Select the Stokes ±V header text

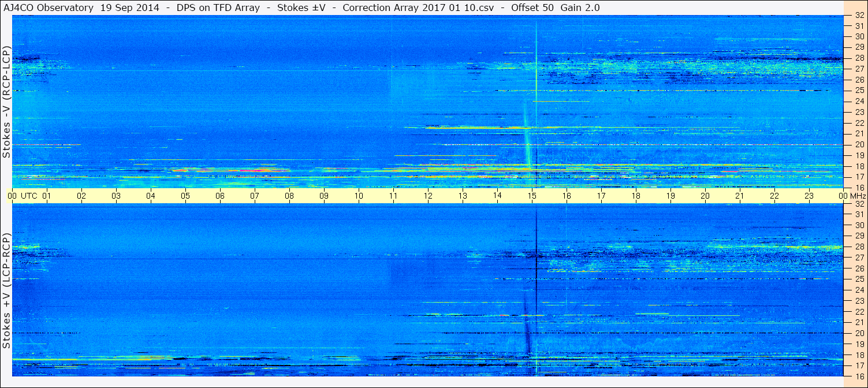point(301,8)
